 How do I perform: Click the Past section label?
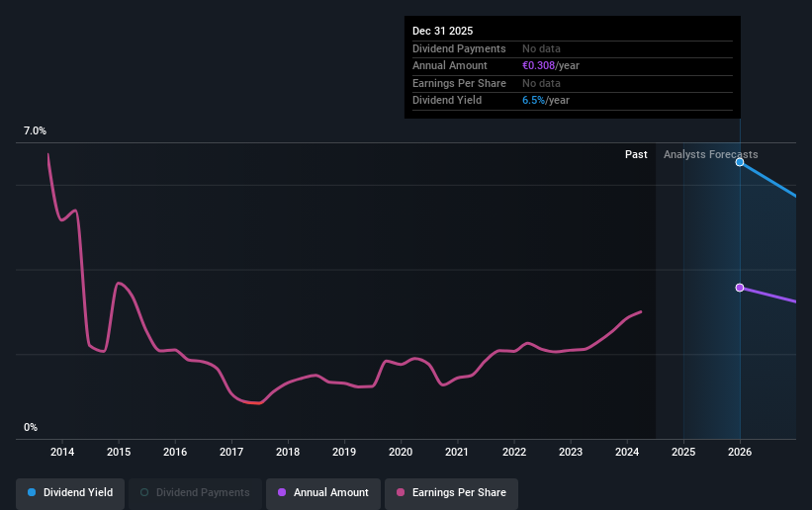point(636,154)
